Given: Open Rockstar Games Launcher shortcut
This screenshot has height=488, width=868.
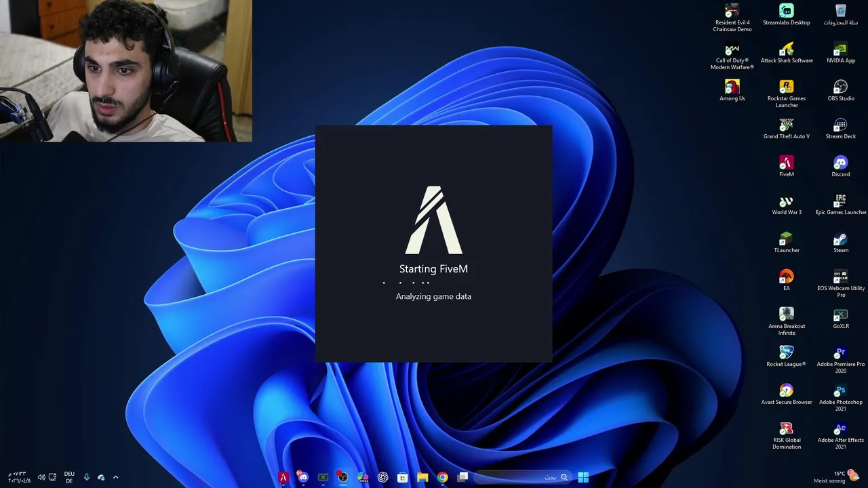Looking at the screenshot, I should click(x=786, y=94).
